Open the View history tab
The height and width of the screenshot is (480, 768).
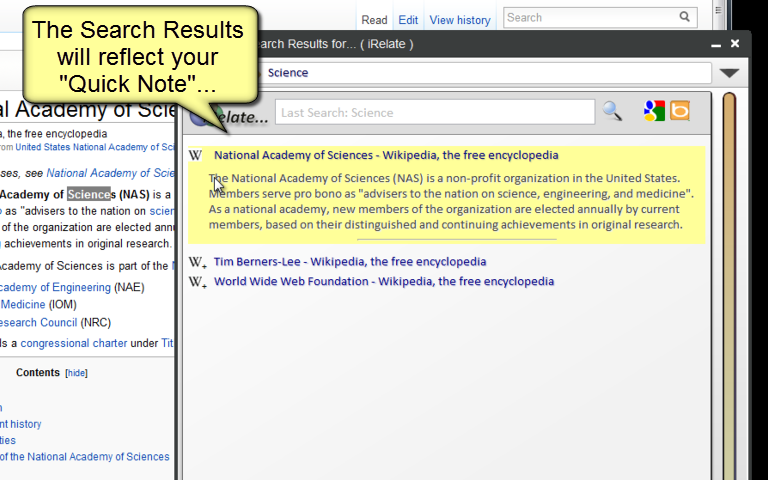coord(460,20)
